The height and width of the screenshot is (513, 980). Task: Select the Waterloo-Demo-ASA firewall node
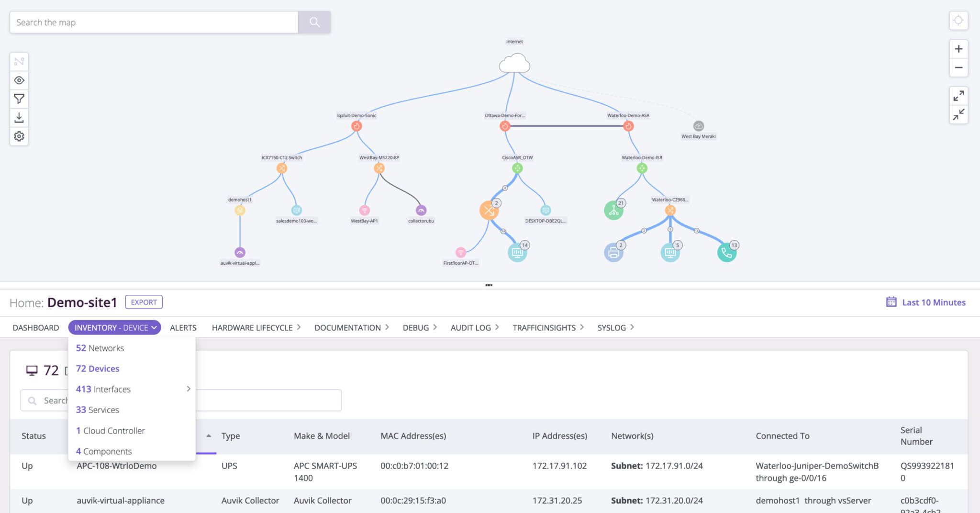[x=627, y=126]
